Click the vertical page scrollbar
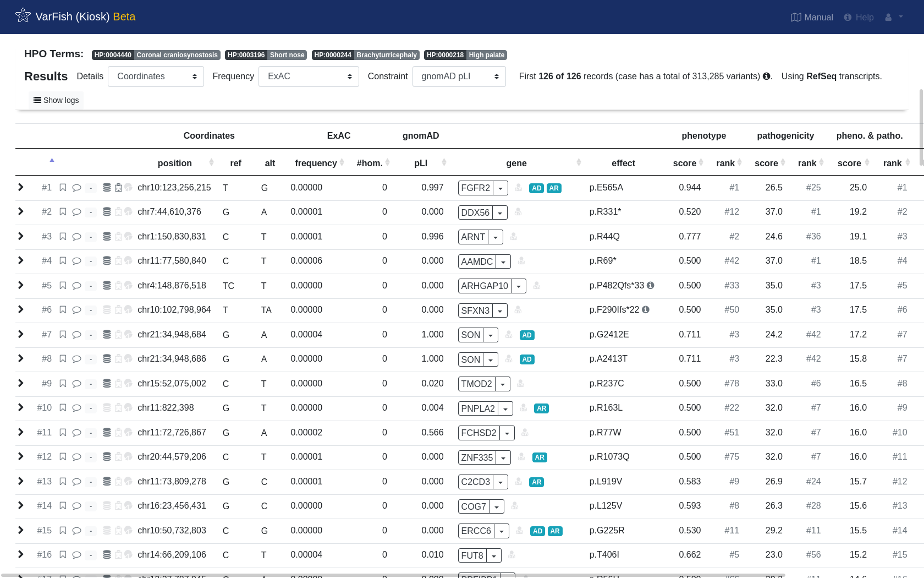The width and height of the screenshot is (924, 578). pyautogui.click(x=921, y=127)
